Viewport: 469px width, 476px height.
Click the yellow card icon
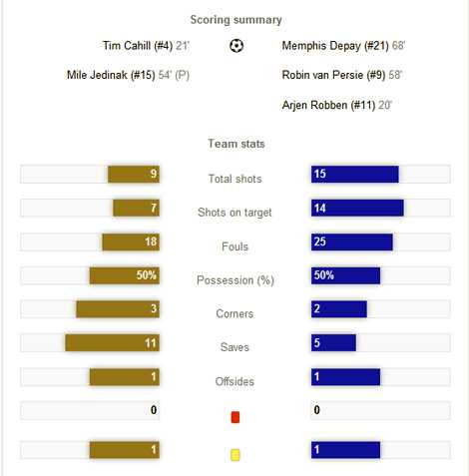click(235, 455)
